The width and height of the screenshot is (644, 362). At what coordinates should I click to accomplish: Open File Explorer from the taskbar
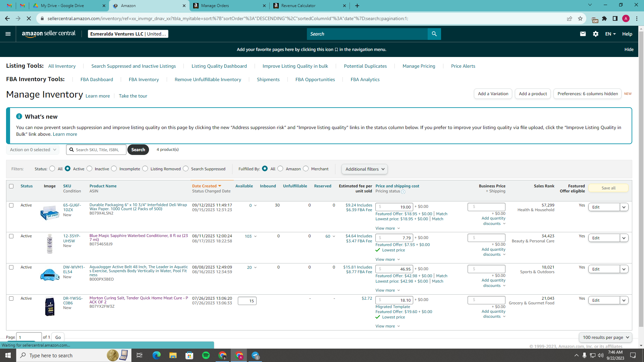click(173, 355)
